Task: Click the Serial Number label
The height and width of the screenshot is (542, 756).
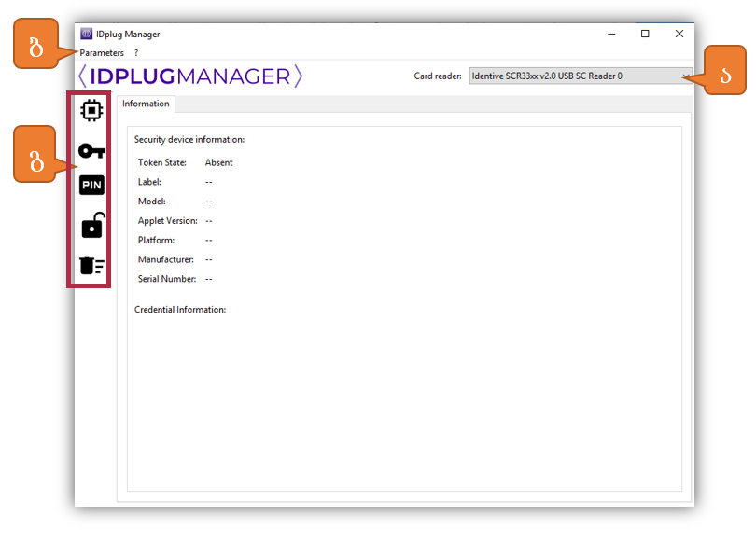Action: tap(167, 279)
